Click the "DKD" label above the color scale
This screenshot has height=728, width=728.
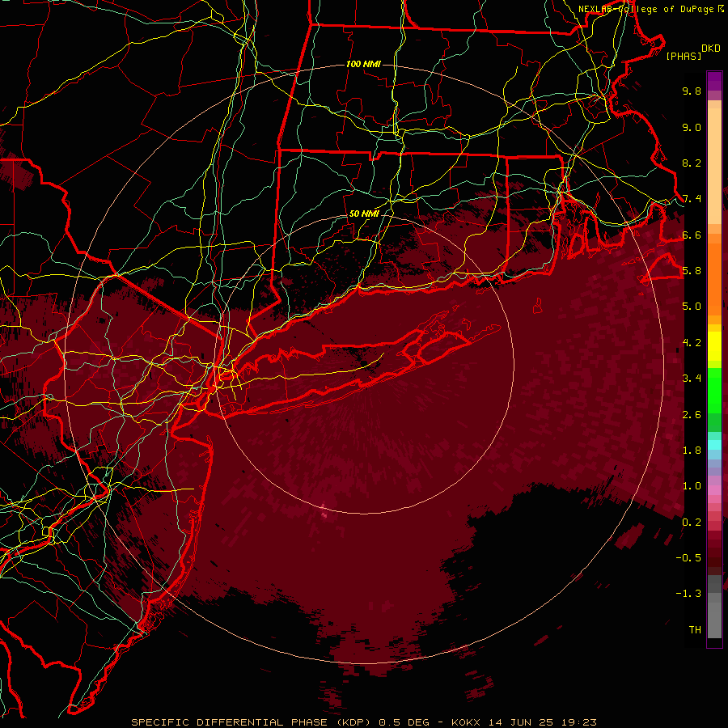tap(710, 49)
